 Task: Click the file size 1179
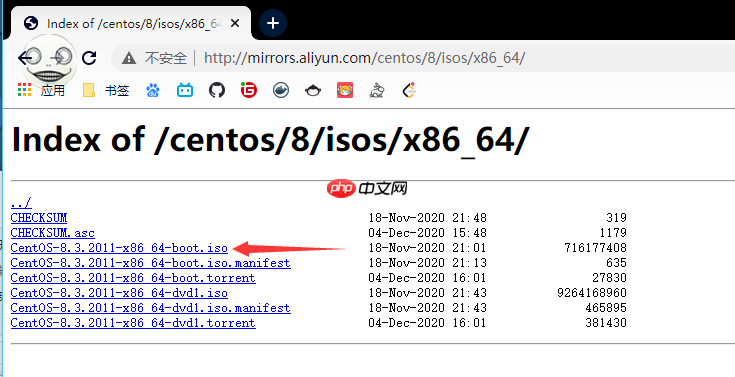tap(613, 233)
